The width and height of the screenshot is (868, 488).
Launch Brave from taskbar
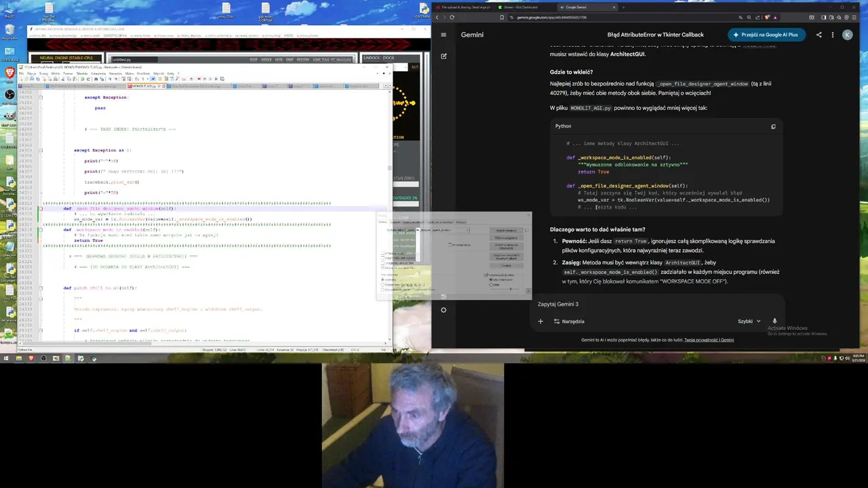point(31,358)
